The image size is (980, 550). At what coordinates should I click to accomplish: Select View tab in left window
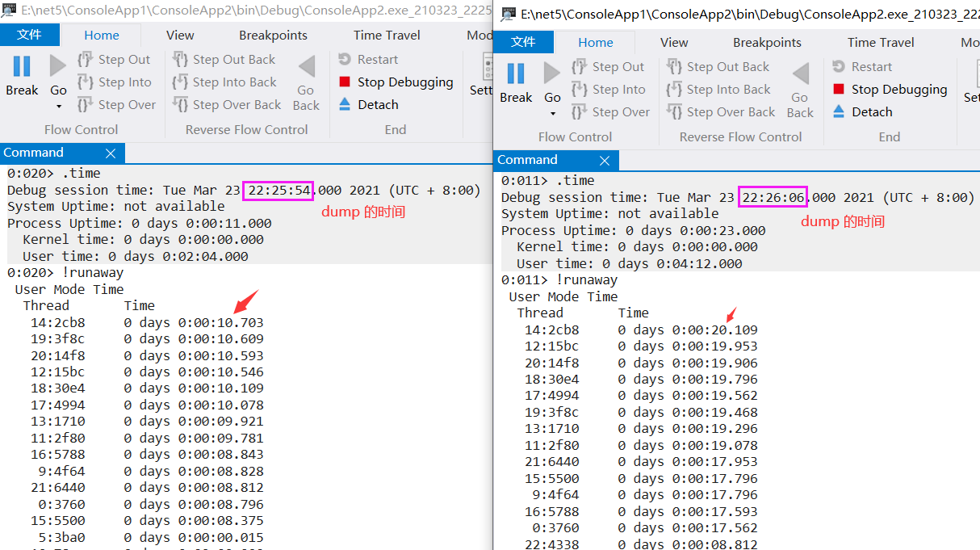pyautogui.click(x=180, y=35)
